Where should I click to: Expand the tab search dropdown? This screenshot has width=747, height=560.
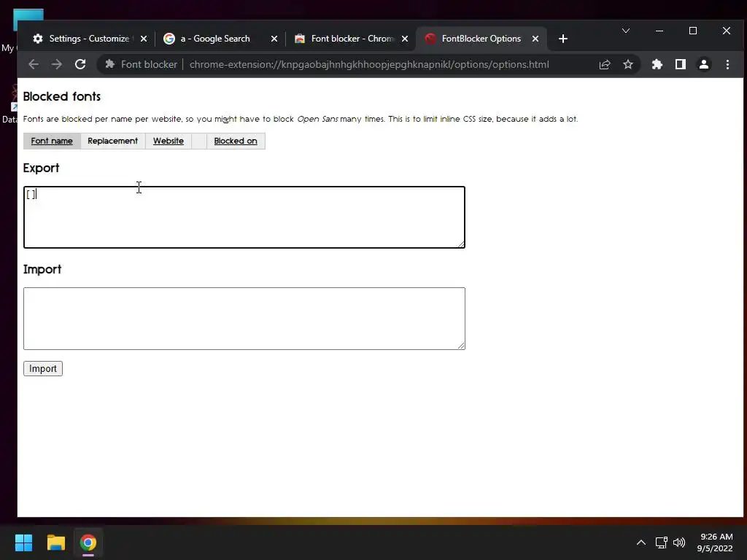tap(626, 31)
